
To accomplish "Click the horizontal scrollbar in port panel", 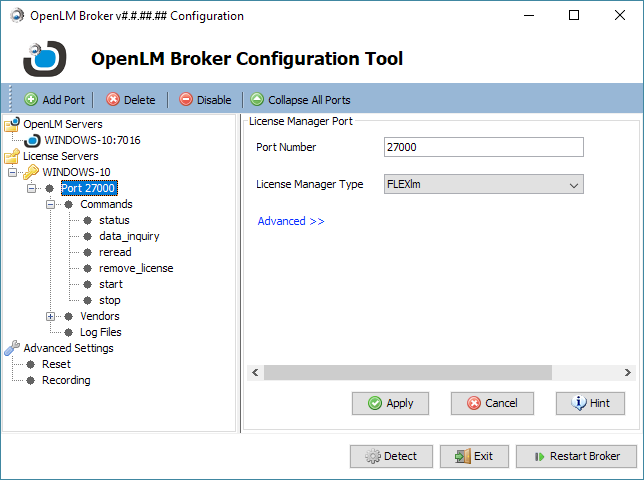I will pos(408,372).
